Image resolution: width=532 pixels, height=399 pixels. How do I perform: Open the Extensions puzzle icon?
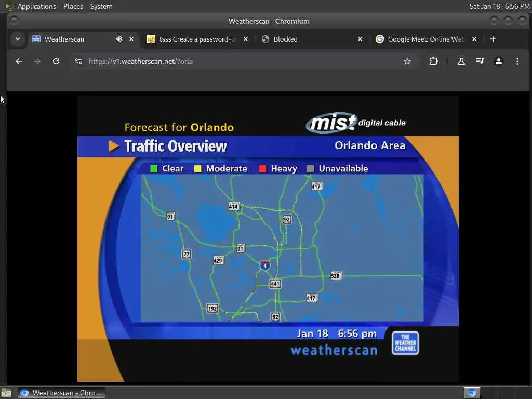pos(433,61)
